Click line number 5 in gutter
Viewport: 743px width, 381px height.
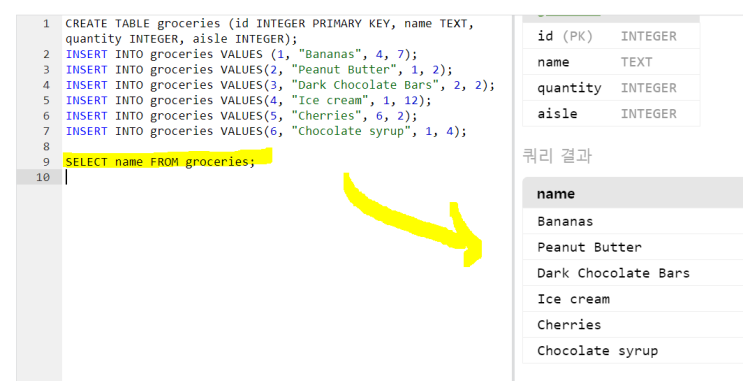[46, 100]
